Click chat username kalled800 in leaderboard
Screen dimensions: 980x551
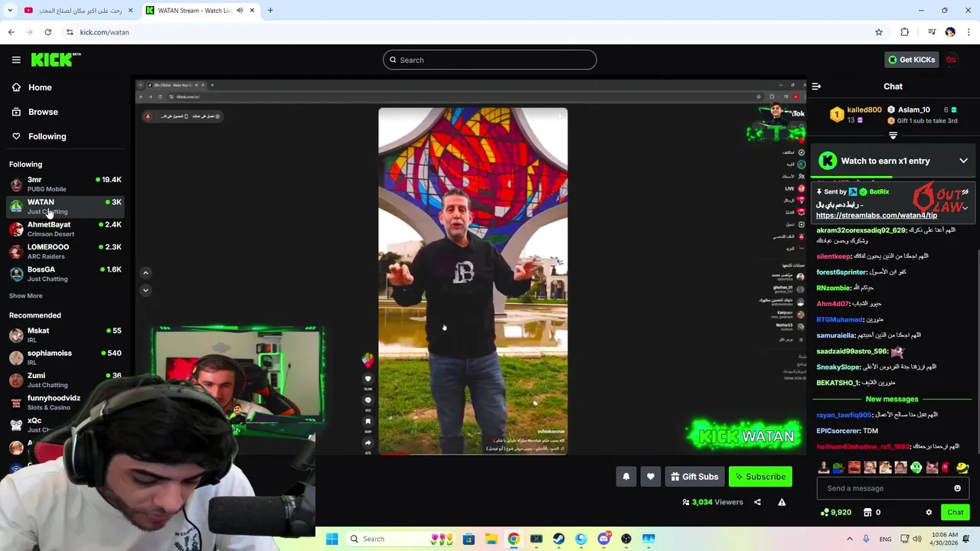[x=864, y=109]
